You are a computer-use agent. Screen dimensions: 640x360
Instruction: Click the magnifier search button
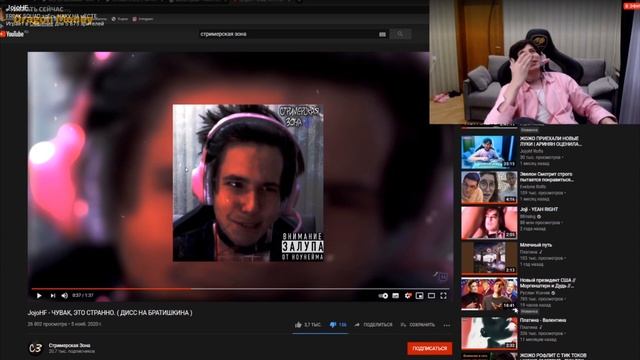(400, 34)
